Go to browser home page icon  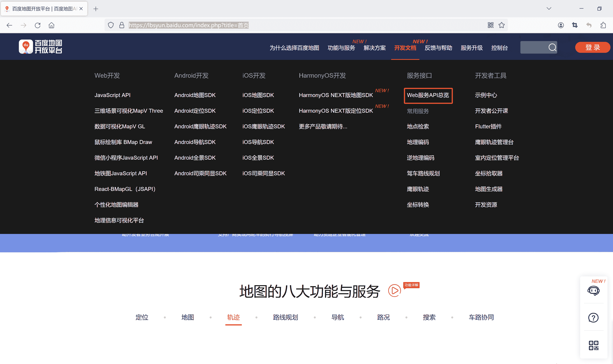click(x=51, y=25)
